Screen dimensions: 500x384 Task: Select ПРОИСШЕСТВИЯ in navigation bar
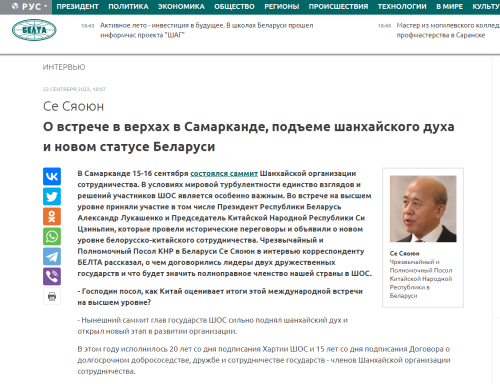tap(338, 7)
